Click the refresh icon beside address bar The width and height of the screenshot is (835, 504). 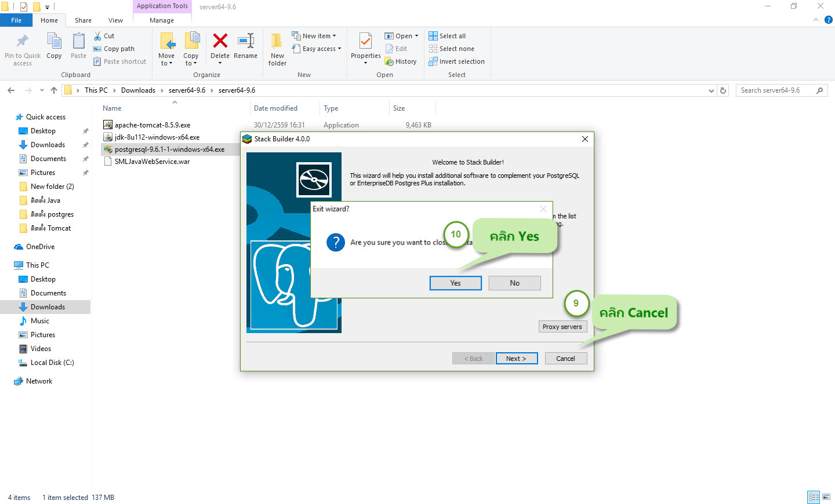point(723,90)
